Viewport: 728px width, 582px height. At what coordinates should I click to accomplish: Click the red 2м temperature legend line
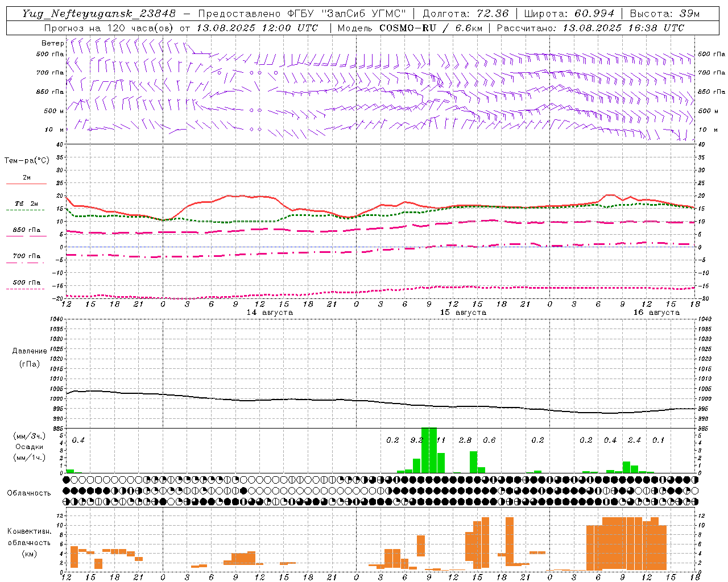click(x=26, y=184)
